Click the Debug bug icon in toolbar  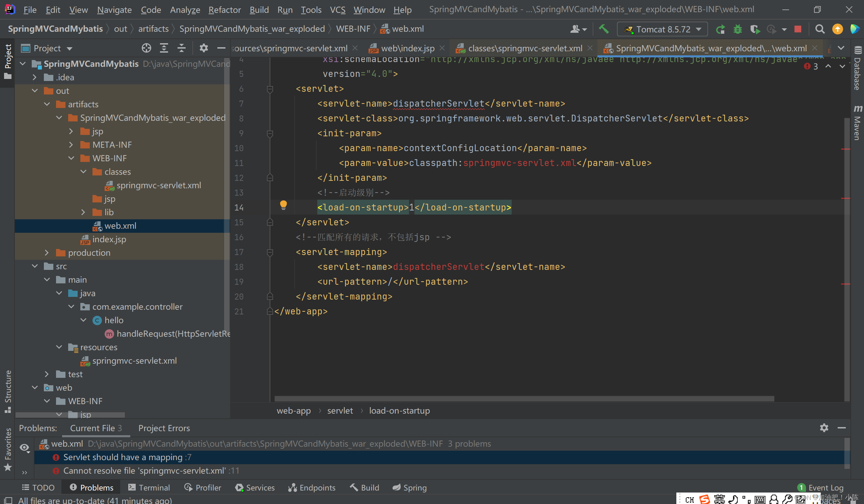click(x=737, y=29)
